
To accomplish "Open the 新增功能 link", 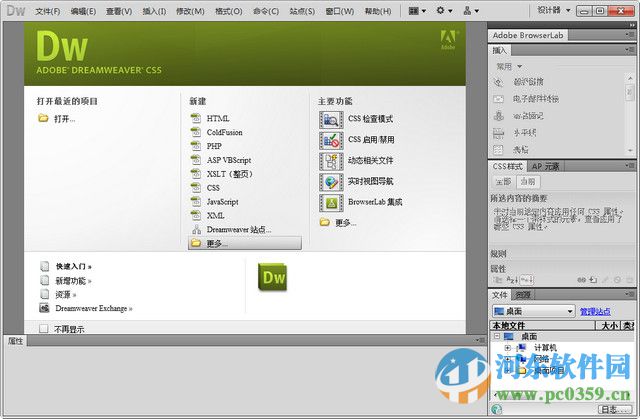I will (x=73, y=281).
